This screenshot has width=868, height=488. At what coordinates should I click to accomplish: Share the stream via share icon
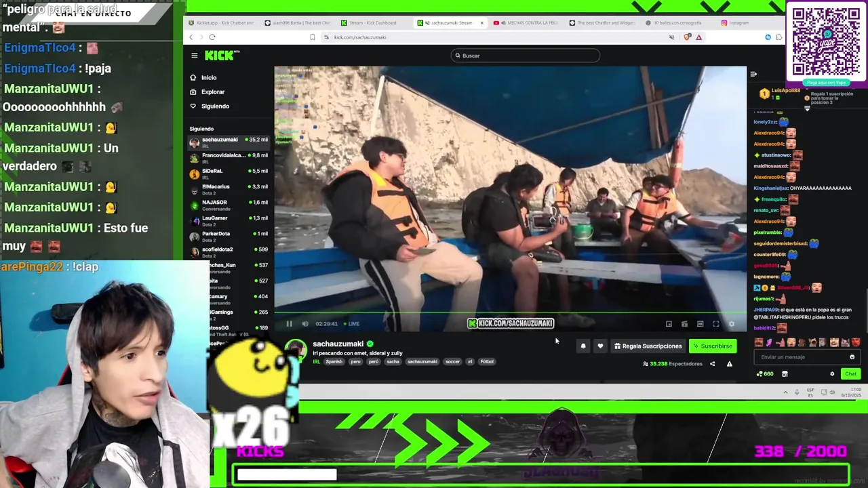click(712, 364)
